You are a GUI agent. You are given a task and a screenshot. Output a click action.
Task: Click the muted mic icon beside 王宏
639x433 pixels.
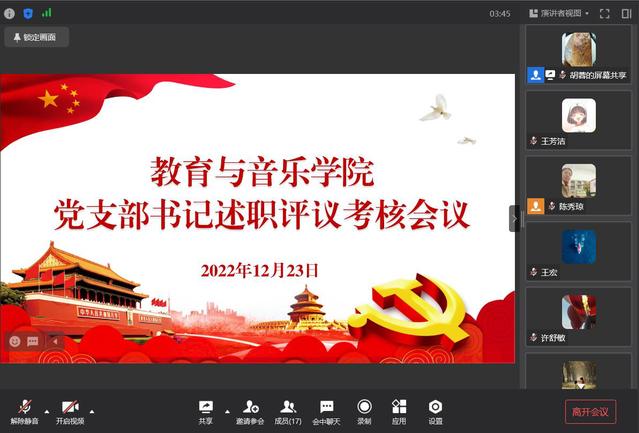[x=533, y=272]
